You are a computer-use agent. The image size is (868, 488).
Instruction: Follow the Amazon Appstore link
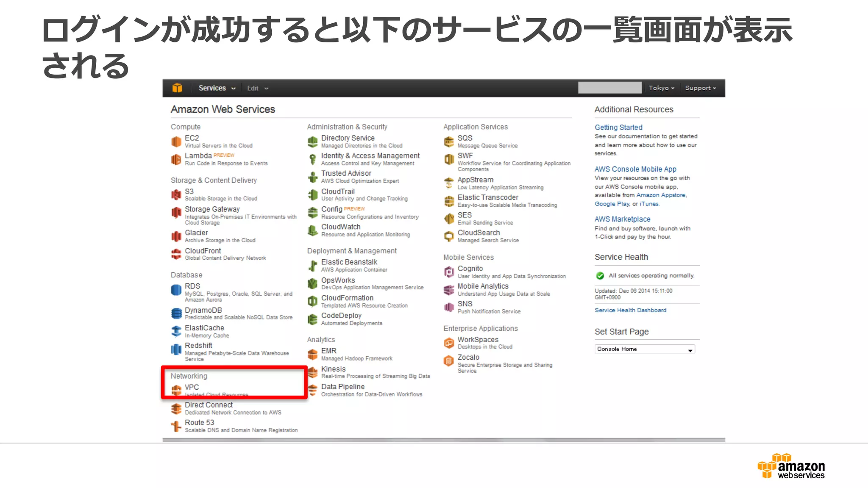click(661, 195)
